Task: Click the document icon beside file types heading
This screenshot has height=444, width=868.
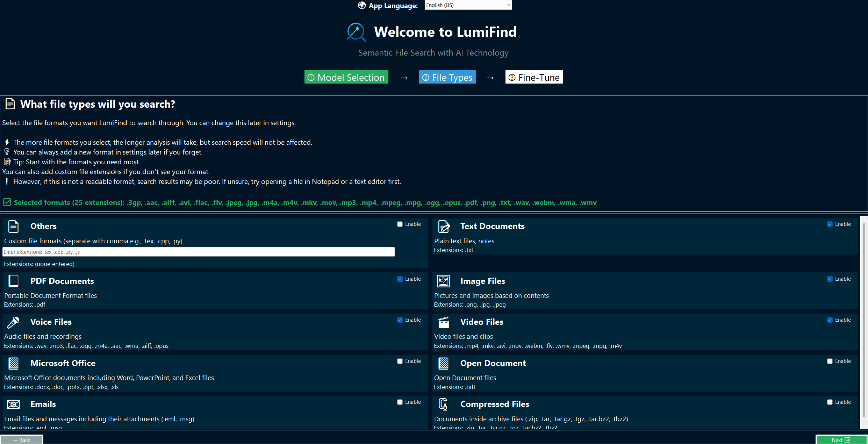Action: click(10, 104)
